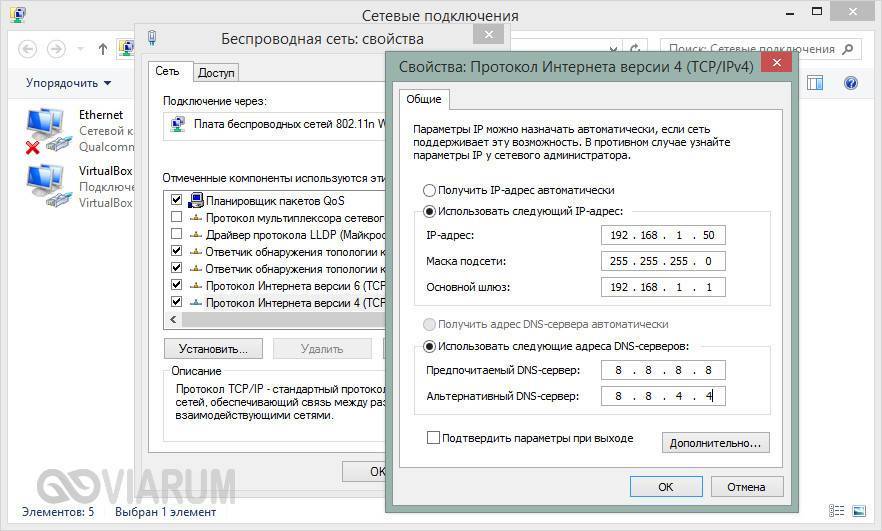This screenshot has height=531, width=882.
Task: Click the address bar network folder icon
Action: pos(126,49)
